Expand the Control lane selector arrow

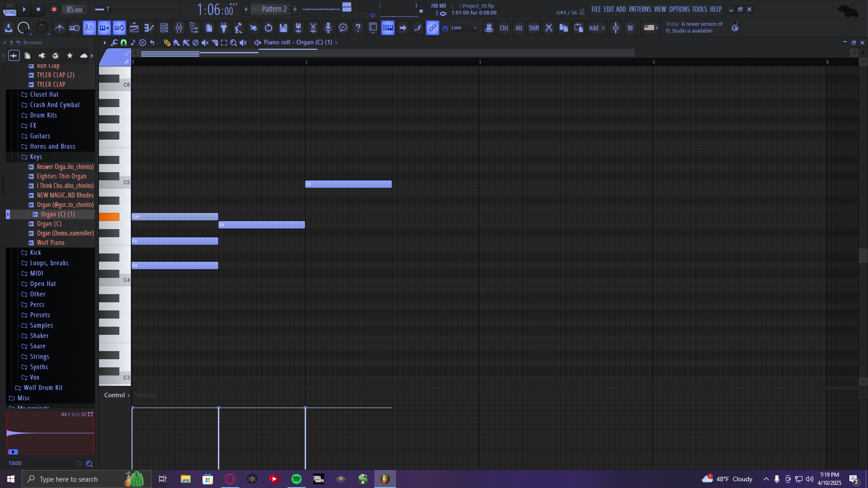(129, 395)
